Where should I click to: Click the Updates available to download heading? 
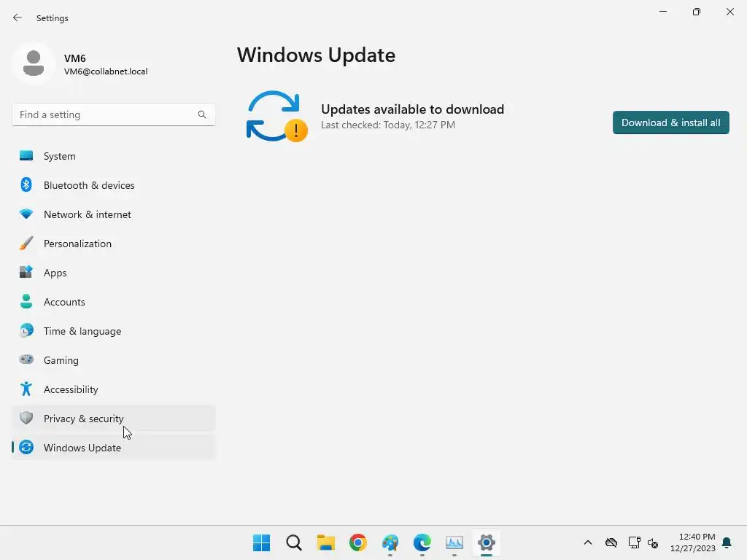pos(413,109)
